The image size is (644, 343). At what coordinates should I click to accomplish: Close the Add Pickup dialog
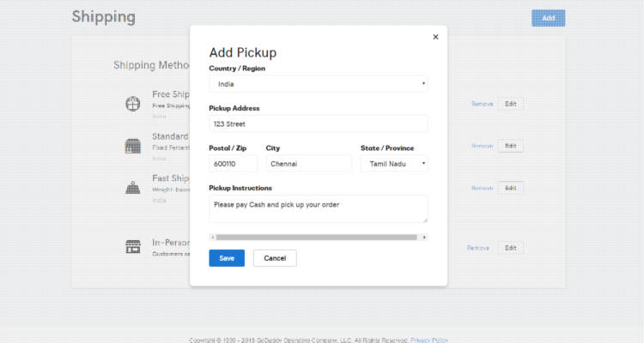435,37
